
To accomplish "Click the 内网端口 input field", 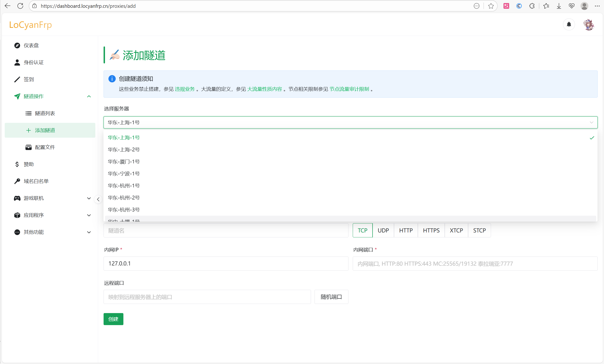I will pyautogui.click(x=475, y=264).
